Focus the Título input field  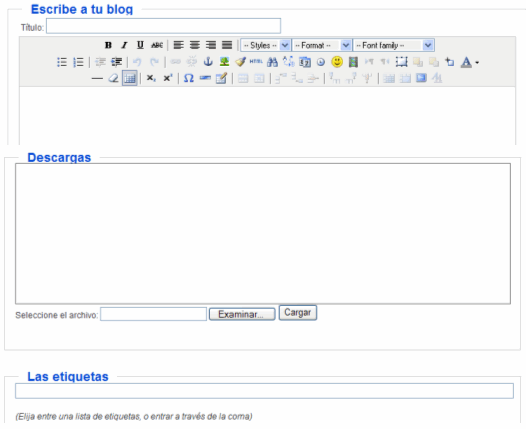tap(163, 26)
